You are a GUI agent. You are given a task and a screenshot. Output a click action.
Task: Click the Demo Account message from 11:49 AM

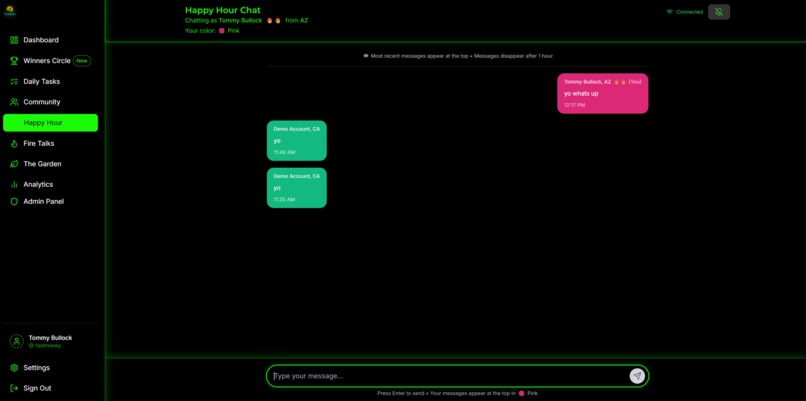297,140
